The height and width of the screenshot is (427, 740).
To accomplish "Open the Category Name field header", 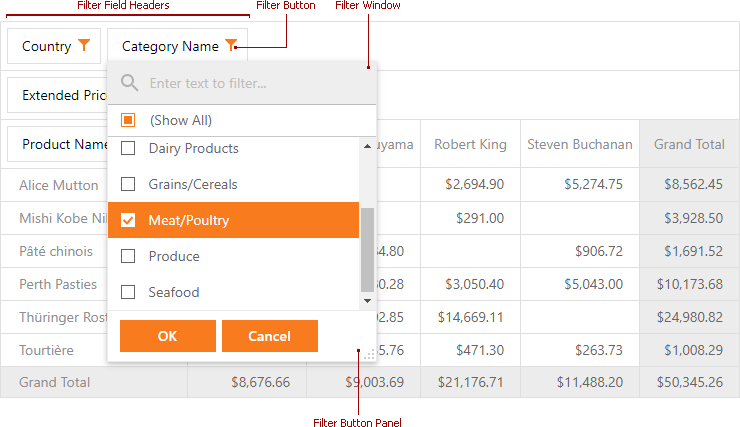I will click(x=170, y=46).
